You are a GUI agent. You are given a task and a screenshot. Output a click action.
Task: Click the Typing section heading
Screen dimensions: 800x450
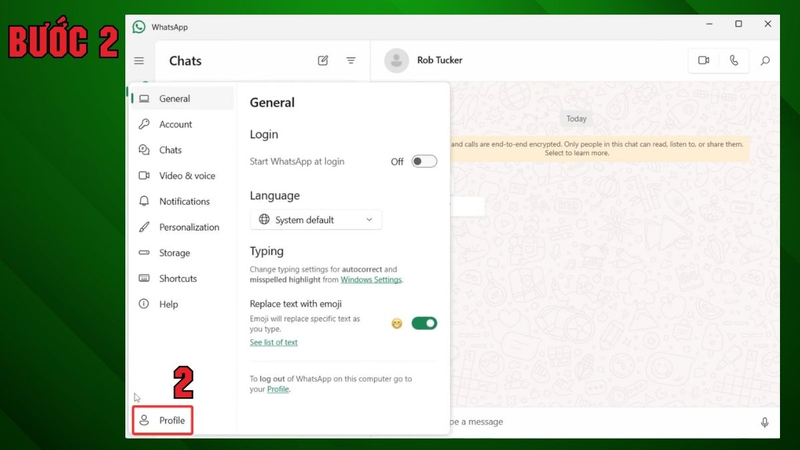266,251
